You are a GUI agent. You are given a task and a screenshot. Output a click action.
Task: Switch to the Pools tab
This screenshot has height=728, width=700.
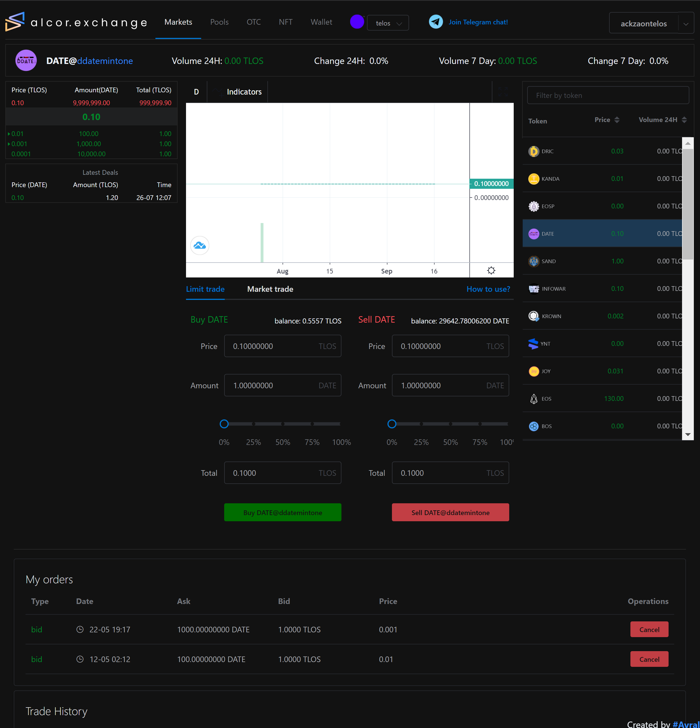pos(219,22)
